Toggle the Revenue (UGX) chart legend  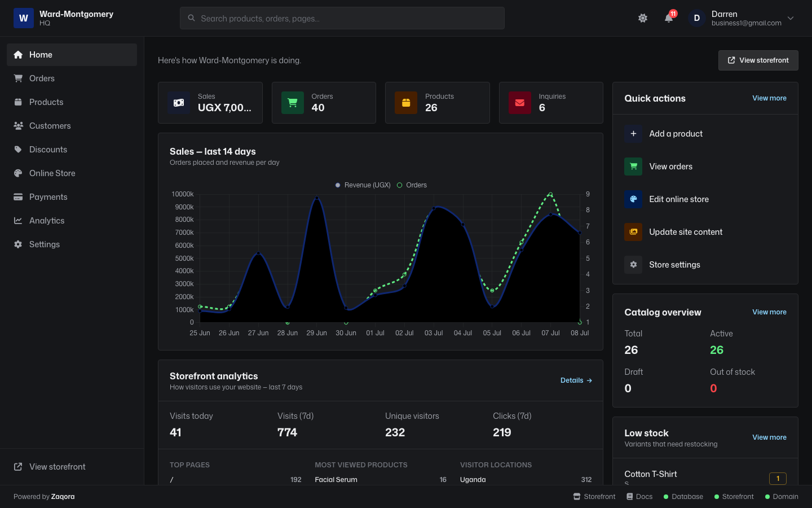click(x=363, y=185)
